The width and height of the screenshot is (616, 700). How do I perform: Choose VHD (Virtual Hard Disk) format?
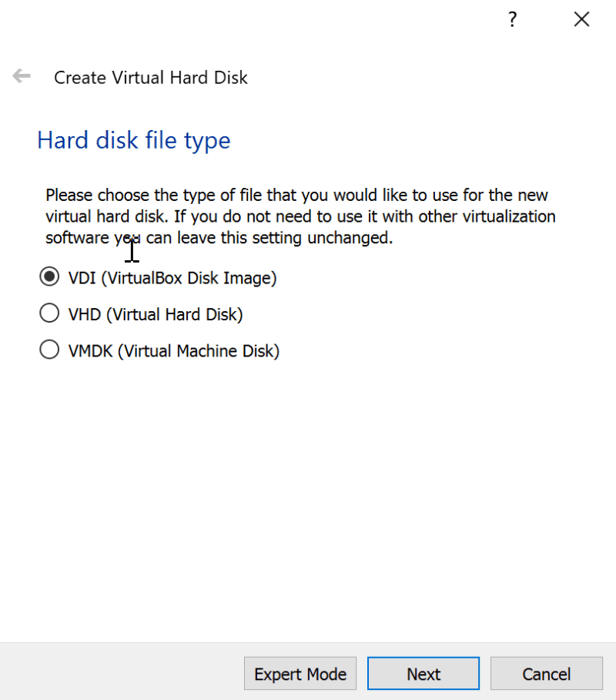click(49, 313)
